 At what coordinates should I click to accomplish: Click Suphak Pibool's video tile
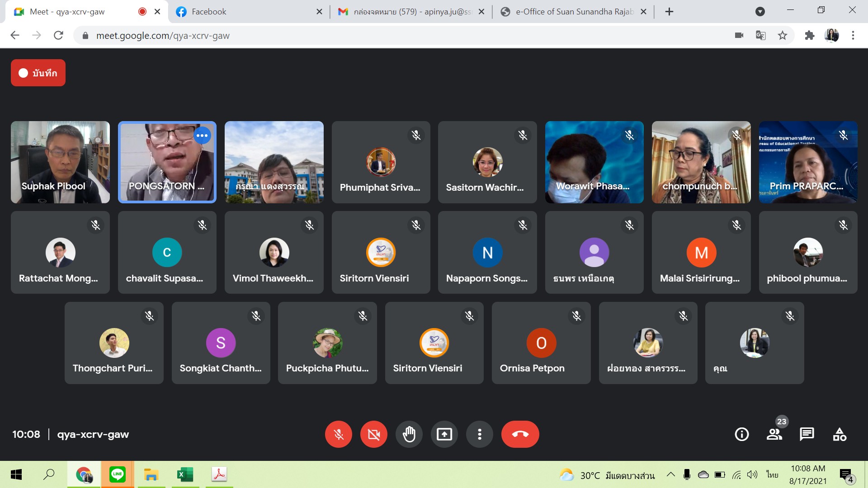(60, 162)
